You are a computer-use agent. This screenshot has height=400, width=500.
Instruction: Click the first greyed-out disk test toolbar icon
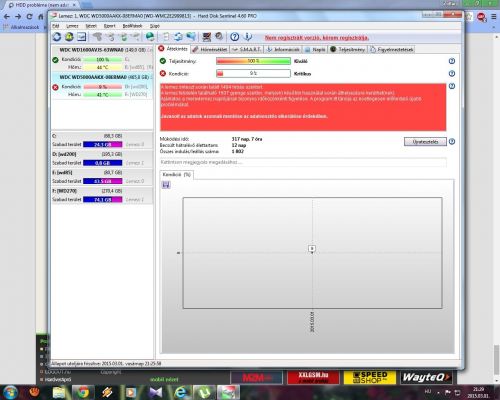coord(97,37)
